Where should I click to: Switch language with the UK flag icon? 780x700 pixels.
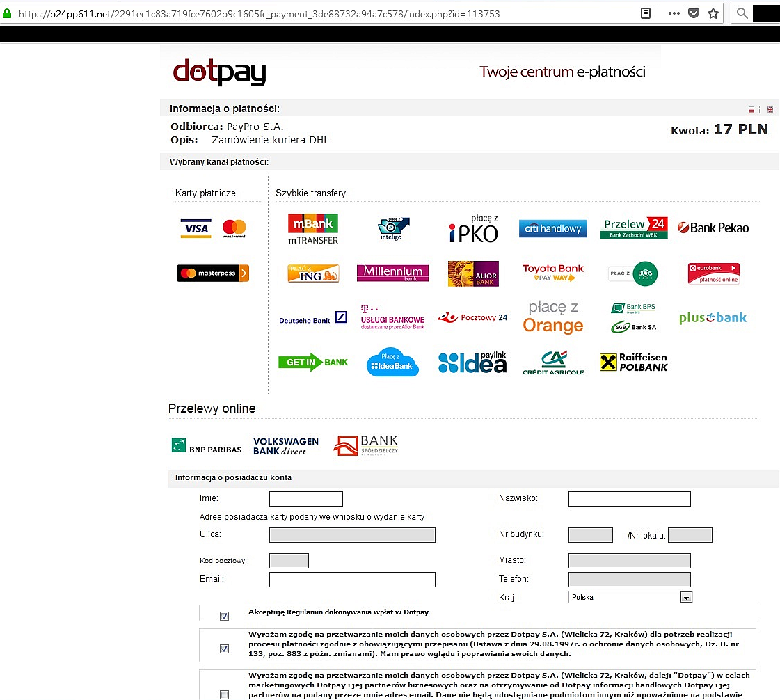pyautogui.click(x=770, y=109)
